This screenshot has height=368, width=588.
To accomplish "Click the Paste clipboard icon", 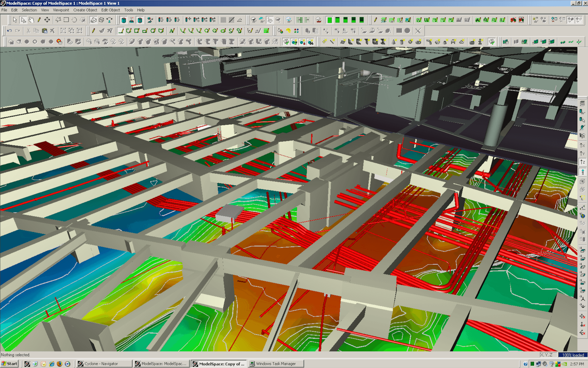I will pyautogui.click(x=44, y=31).
